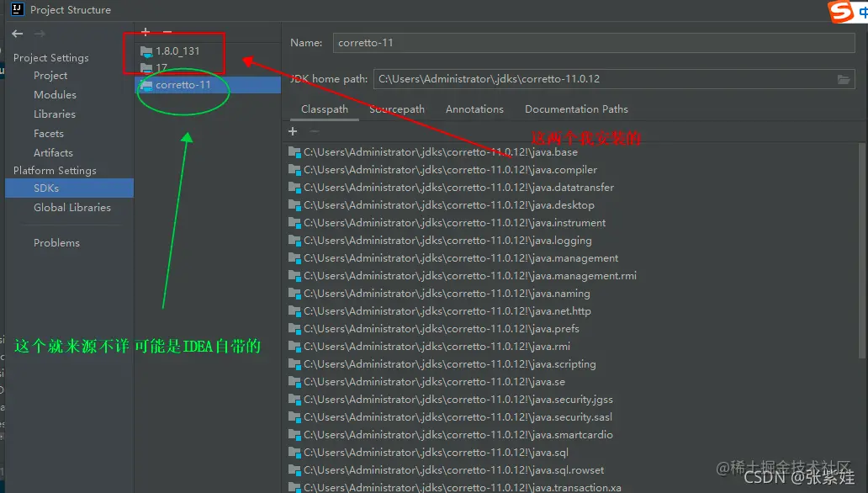Select the java.datatransfer classpath entry
This screenshot has height=493, width=868.
pyautogui.click(x=451, y=188)
